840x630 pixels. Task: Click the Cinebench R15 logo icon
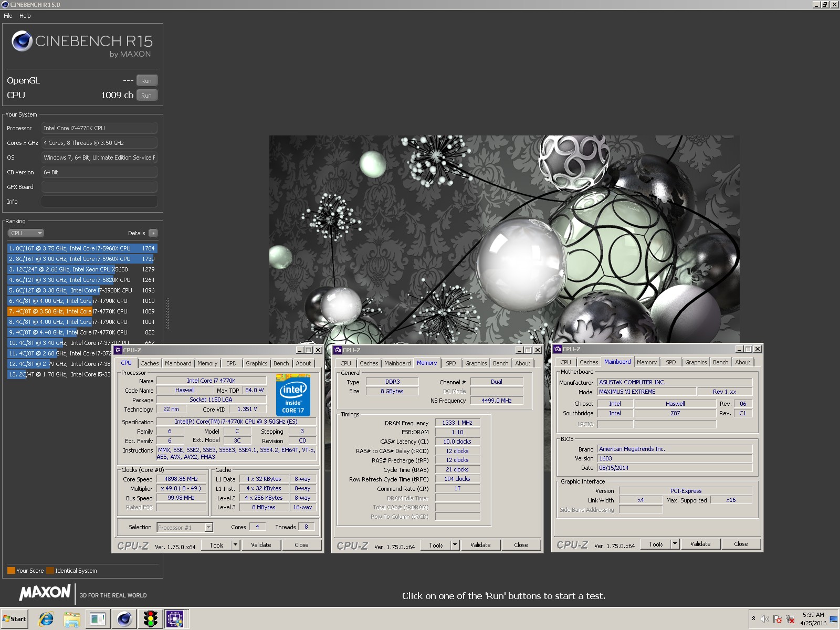(22, 41)
